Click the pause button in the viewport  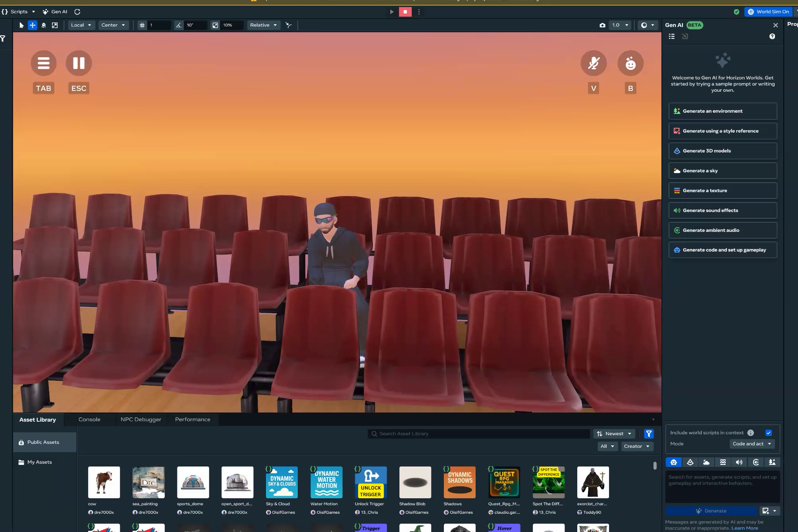coord(79,63)
